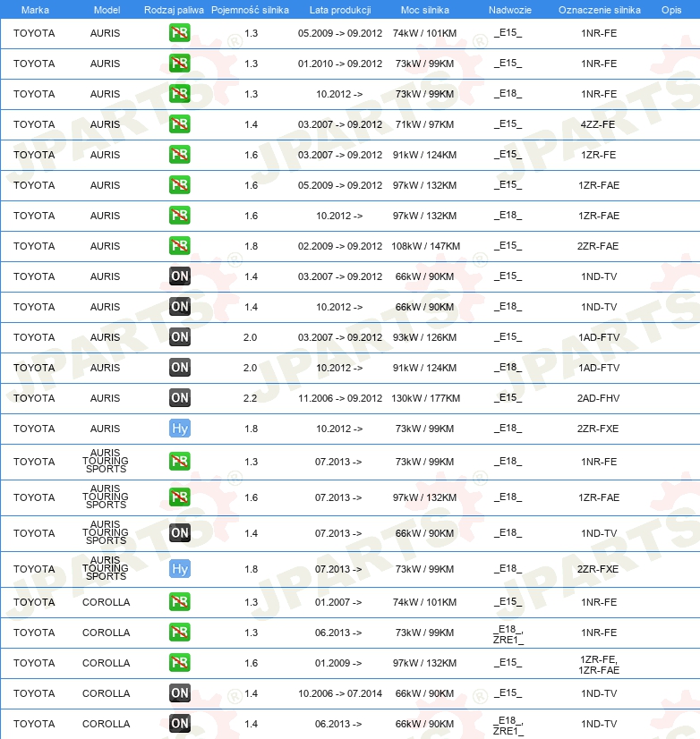Click petrol icon in Corolla 1ZR-FE, 1ZR-FAE row

tap(180, 663)
